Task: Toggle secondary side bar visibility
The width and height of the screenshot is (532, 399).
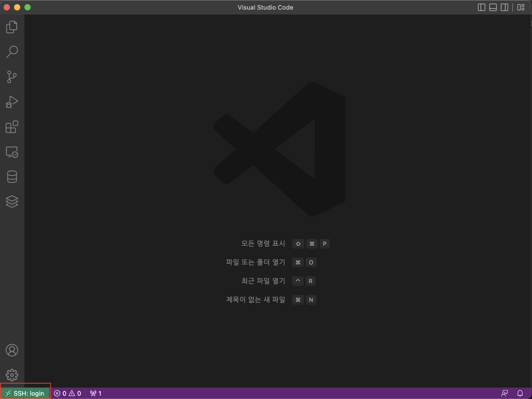Action: 504,7
